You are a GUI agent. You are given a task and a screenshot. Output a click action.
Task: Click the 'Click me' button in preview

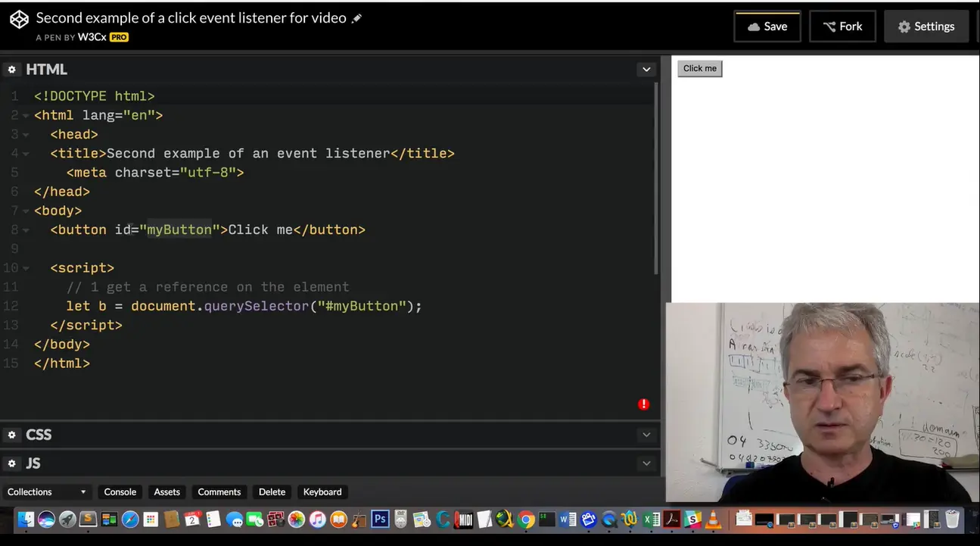pos(700,69)
